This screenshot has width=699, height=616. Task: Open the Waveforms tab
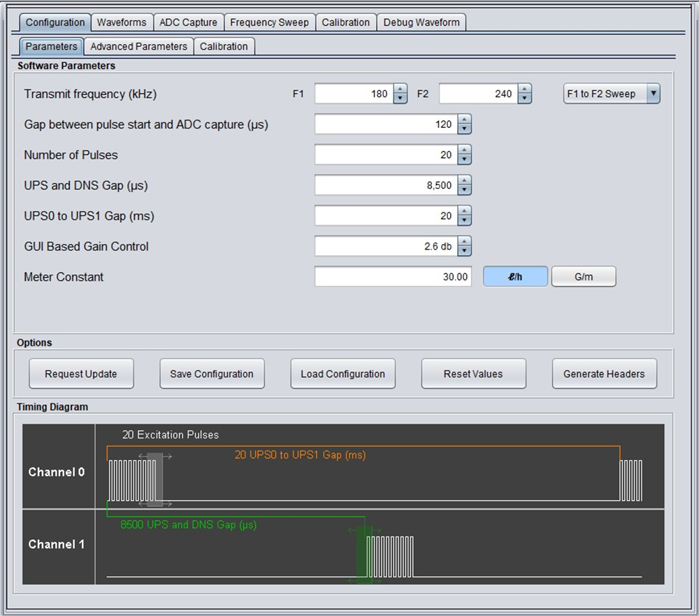122,22
